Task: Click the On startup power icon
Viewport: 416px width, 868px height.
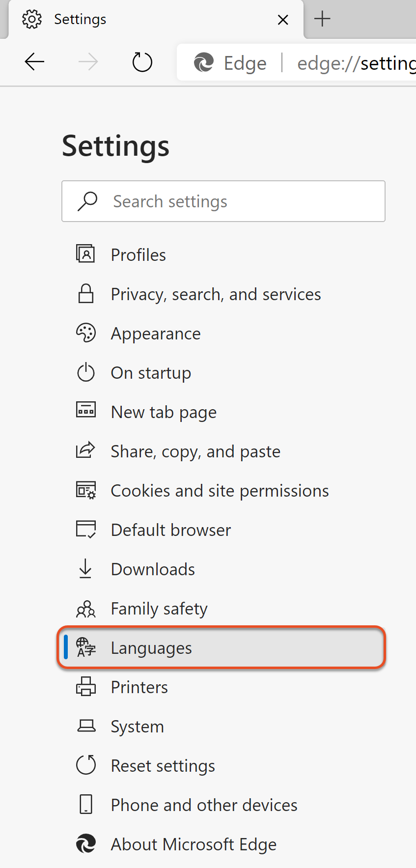Action: pyautogui.click(x=86, y=372)
